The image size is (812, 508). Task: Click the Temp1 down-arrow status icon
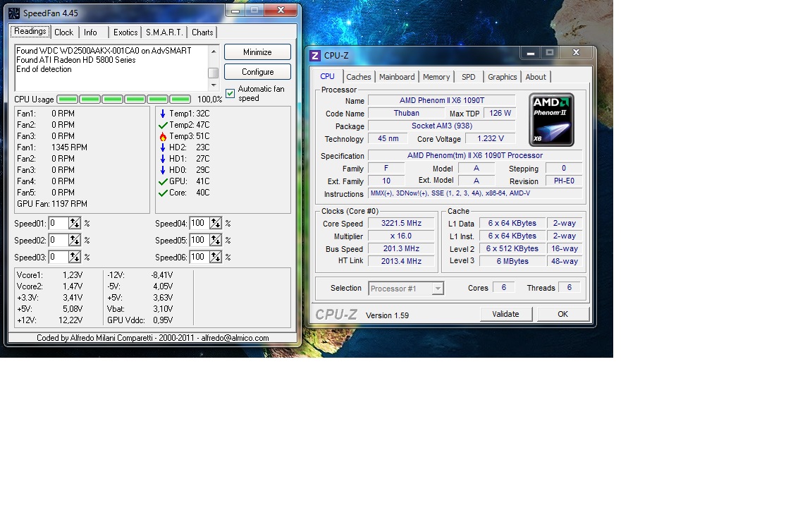tap(163, 114)
